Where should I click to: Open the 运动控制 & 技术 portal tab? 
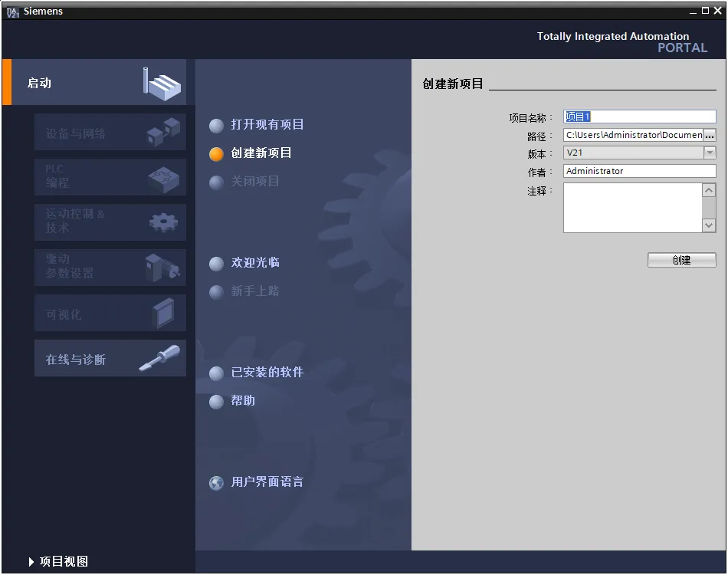coord(110,222)
